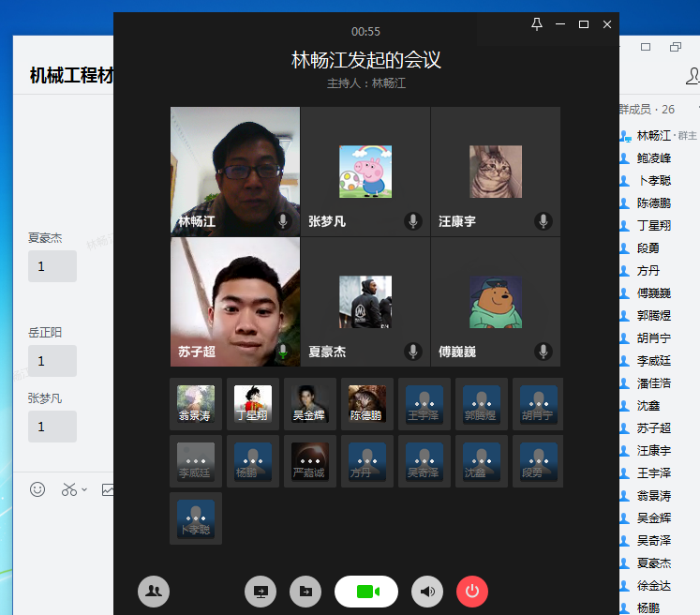Click the share screen icon
Screen dimensions: 700x615
[261, 592]
